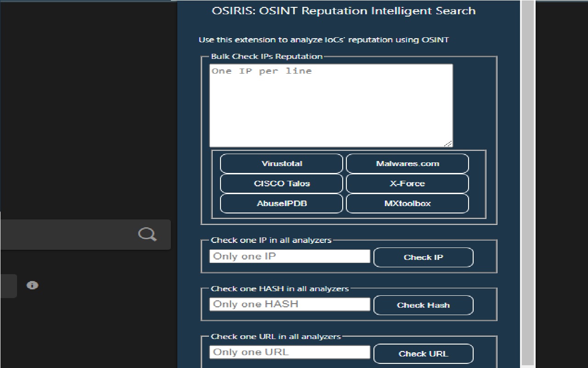Click the 'Only one URL' field
This screenshot has width=588, height=368.
coord(290,352)
